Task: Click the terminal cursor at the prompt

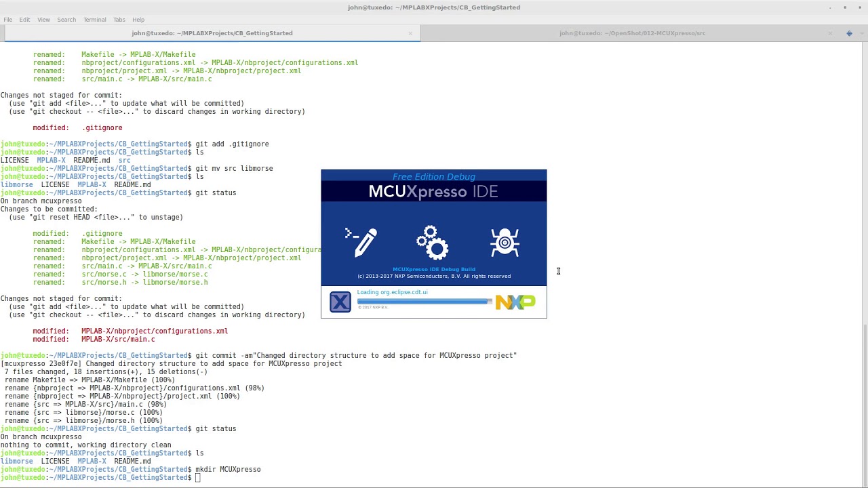Action: point(198,477)
